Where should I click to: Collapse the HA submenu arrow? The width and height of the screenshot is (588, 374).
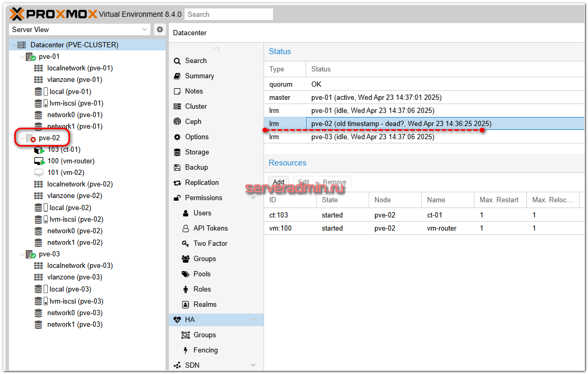(253, 320)
